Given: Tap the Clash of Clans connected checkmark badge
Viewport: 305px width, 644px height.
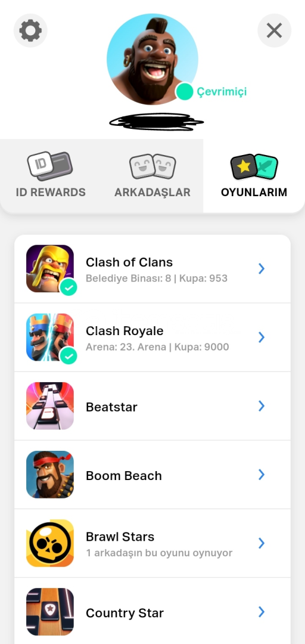Looking at the screenshot, I should click(69, 288).
